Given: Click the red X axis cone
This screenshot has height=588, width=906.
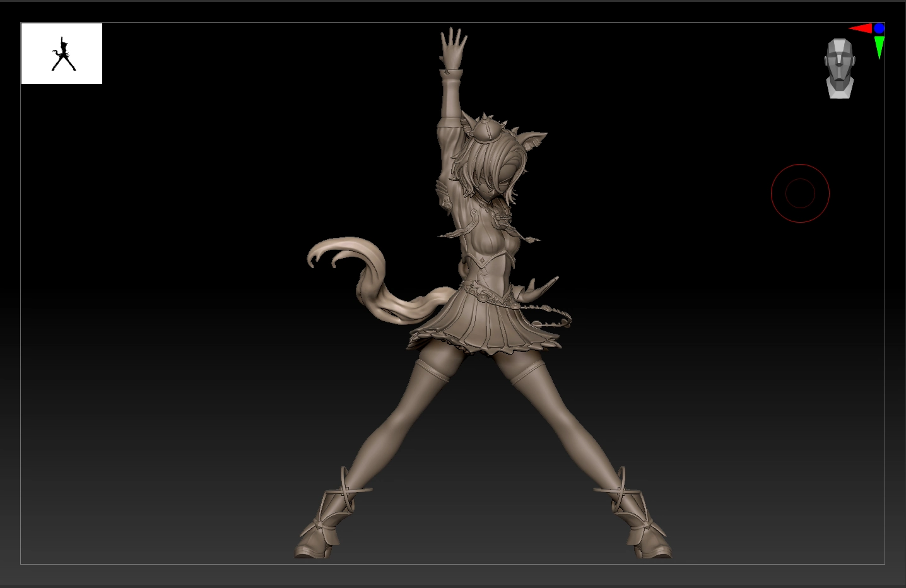Looking at the screenshot, I should [861, 28].
